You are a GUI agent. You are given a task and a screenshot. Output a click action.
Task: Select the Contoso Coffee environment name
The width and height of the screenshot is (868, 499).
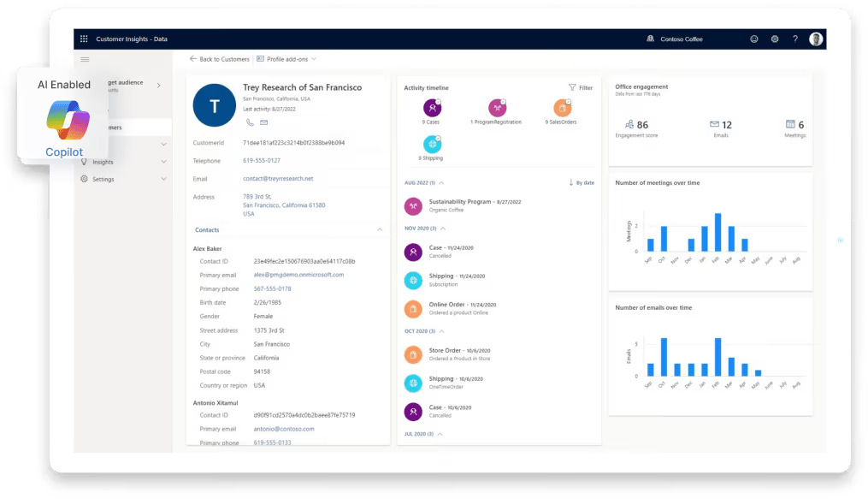[x=682, y=39]
